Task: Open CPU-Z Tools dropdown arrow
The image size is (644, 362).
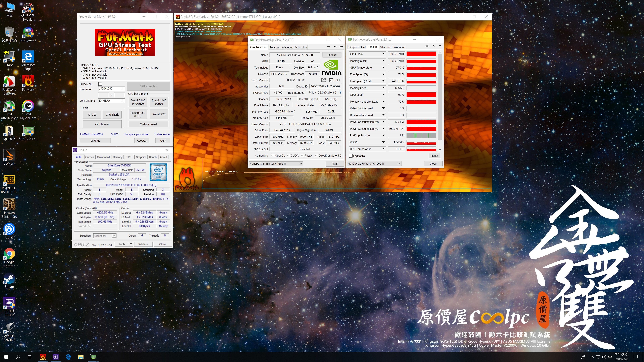Action: [131, 244]
